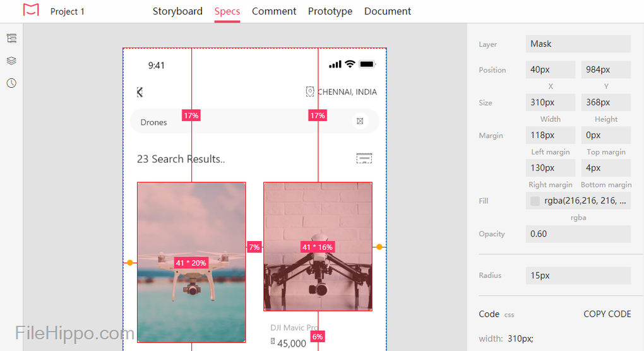Select the left drone photo thumbnail
Screen dimensions: 644x351
[x=191, y=263]
